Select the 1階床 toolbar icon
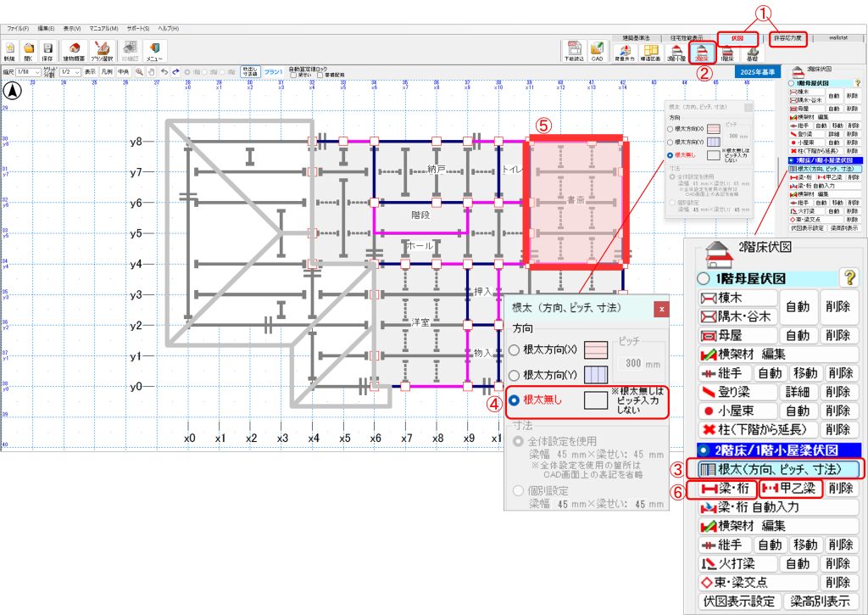Viewport: 868px width, 615px height. click(727, 53)
